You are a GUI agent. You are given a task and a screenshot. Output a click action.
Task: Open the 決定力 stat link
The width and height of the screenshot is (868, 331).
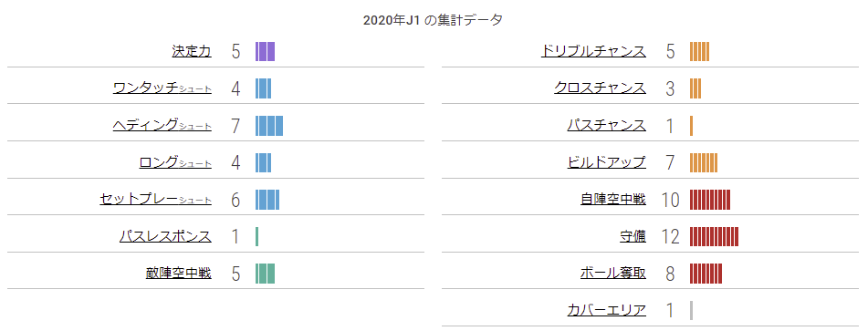pyautogui.click(x=192, y=52)
